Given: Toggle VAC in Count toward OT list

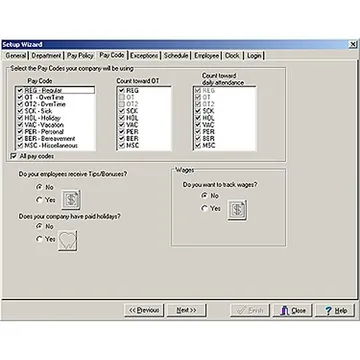Looking at the screenshot, I should pos(122,125).
